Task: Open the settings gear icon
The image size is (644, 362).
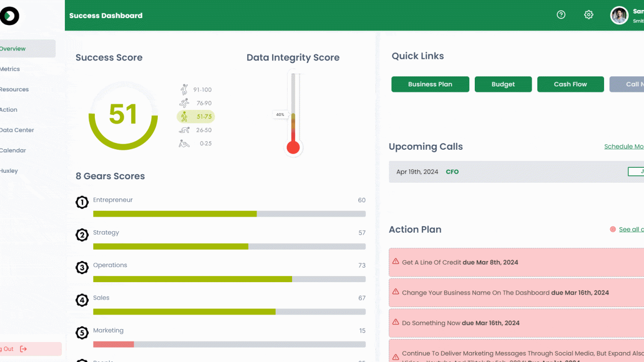Action: (x=589, y=15)
